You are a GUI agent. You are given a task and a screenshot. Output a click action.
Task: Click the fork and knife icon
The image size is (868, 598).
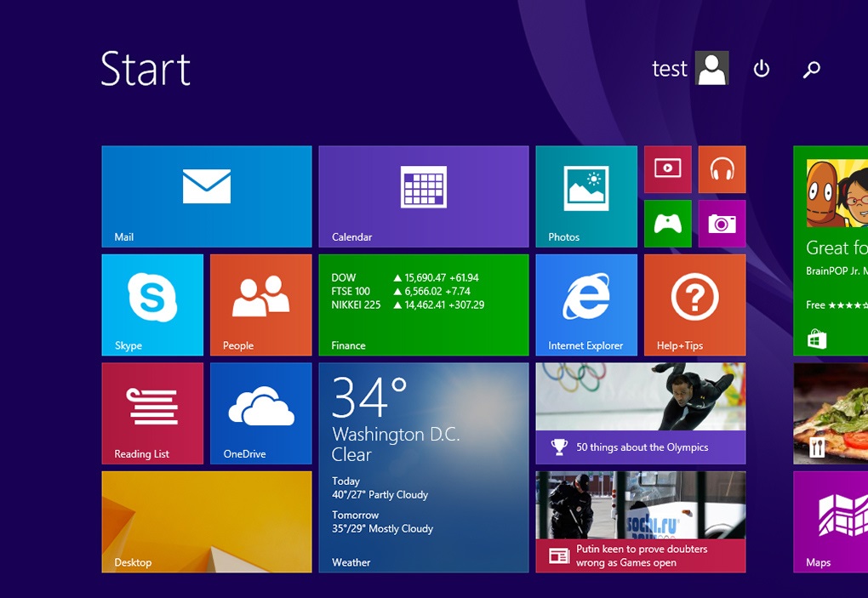pos(817,447)
